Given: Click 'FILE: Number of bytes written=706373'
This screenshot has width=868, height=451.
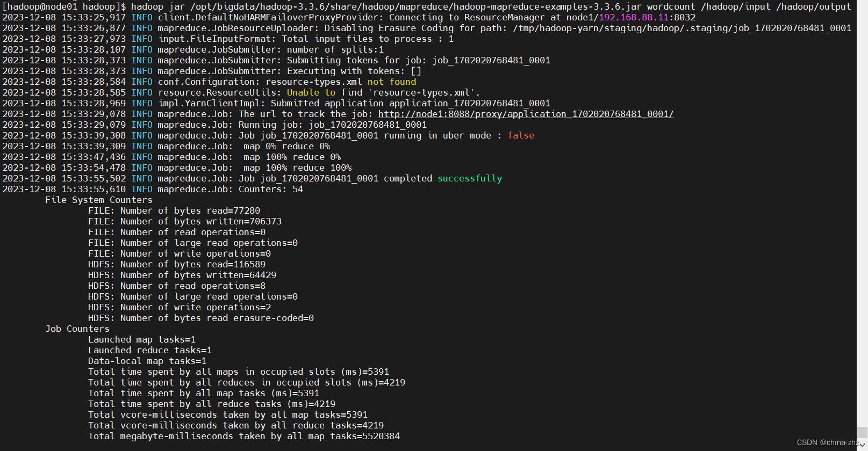Looking at the screenshot, I should click(185, 221).
